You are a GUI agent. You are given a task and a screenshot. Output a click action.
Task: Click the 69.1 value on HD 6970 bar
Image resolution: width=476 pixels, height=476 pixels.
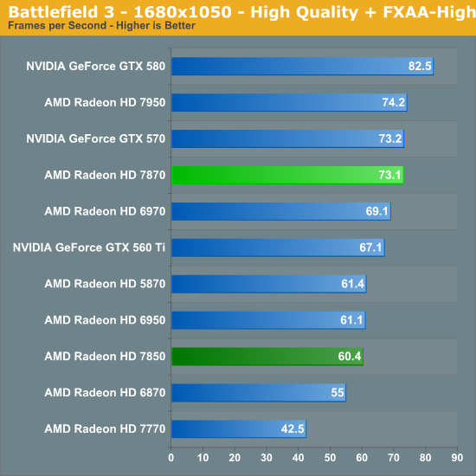point(377,211)
